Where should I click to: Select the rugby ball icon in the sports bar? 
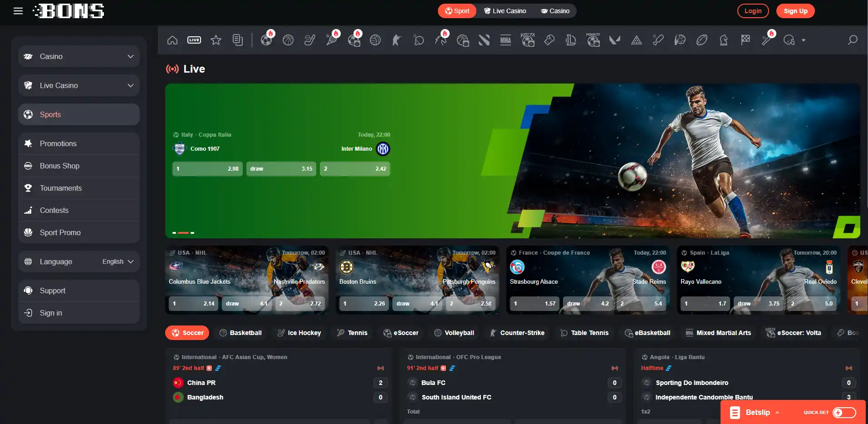[702, 40]
